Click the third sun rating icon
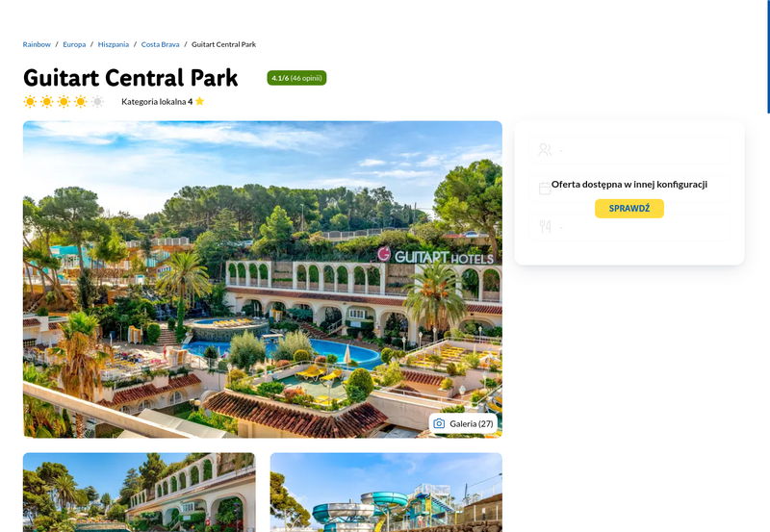The width and height of the screenshot is (770, 532). click(64, 102)
